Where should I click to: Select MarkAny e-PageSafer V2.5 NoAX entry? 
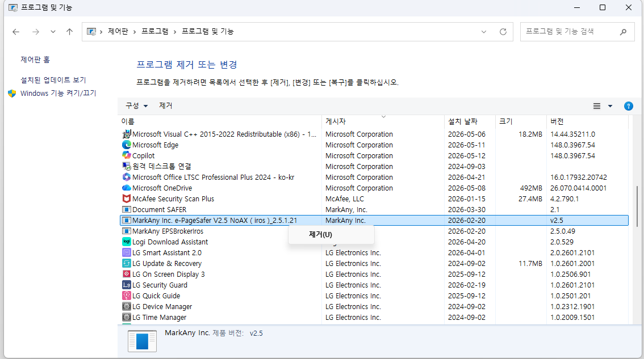(x=215, y=220)
